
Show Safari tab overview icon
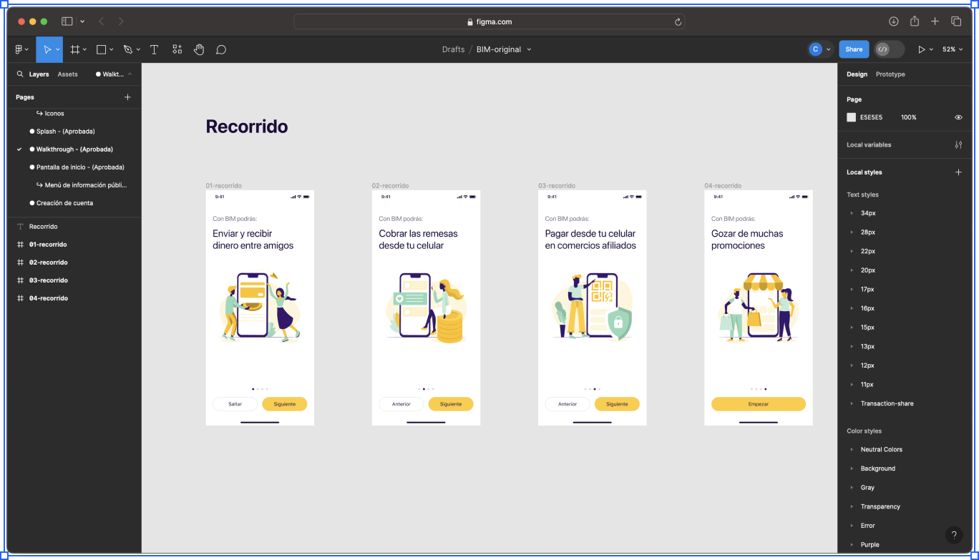pyautogui.click(x=956, y=21)
